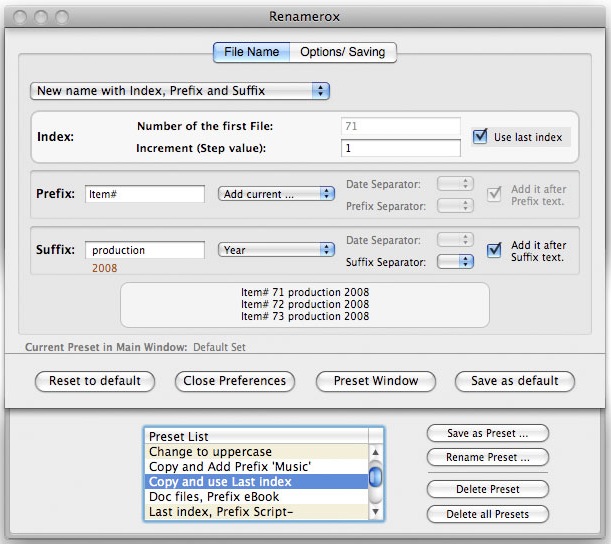Click the Prefix text field
Viewport: 611px width, 544px height.
click(x=145, y=194)
